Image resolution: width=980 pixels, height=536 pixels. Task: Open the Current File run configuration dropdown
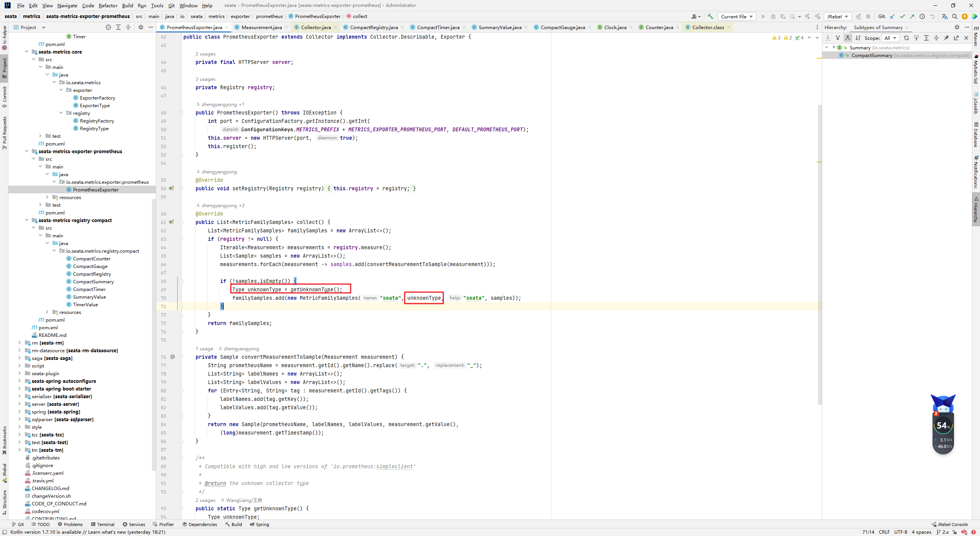737,16
